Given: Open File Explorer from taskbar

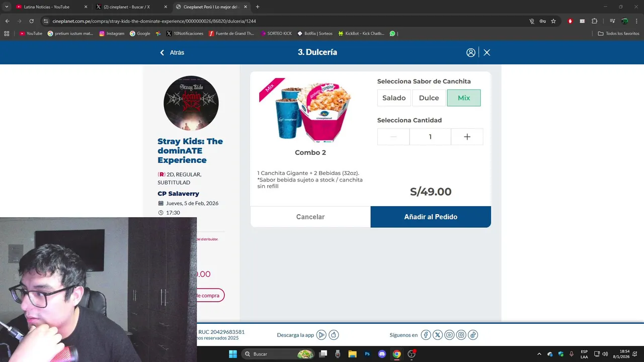Looking at the screenshot, I should pos(352,354).
